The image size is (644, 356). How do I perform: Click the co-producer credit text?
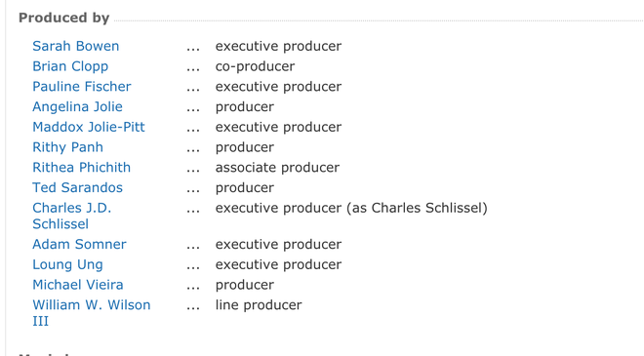255,66
